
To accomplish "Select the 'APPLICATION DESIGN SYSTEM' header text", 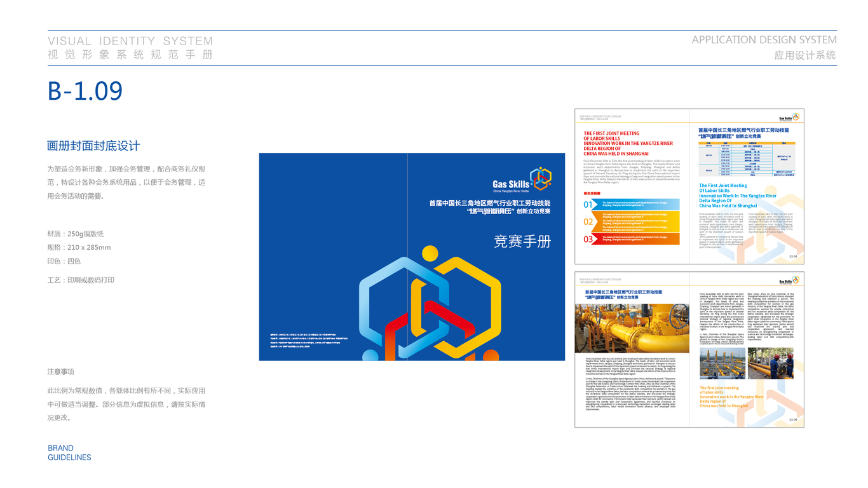I will [x=764, y=39].
